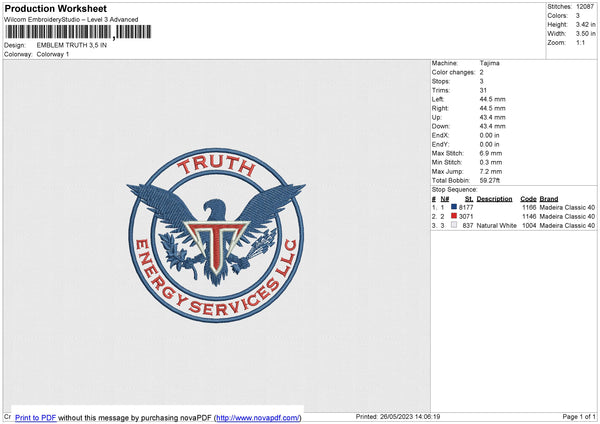
Task: Click the 'Description' column header
Action: [494, 199]
